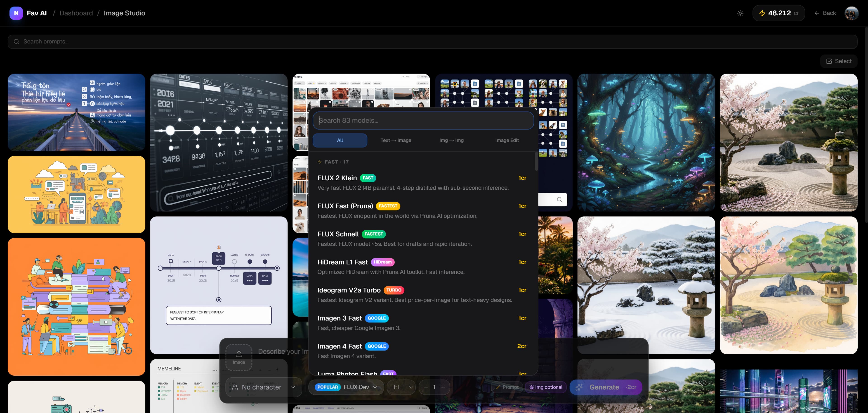This screenshot has width=868, height=413.
Task: Open the Vietnamese text bridge image thumbnail
Action: [76, 112]
